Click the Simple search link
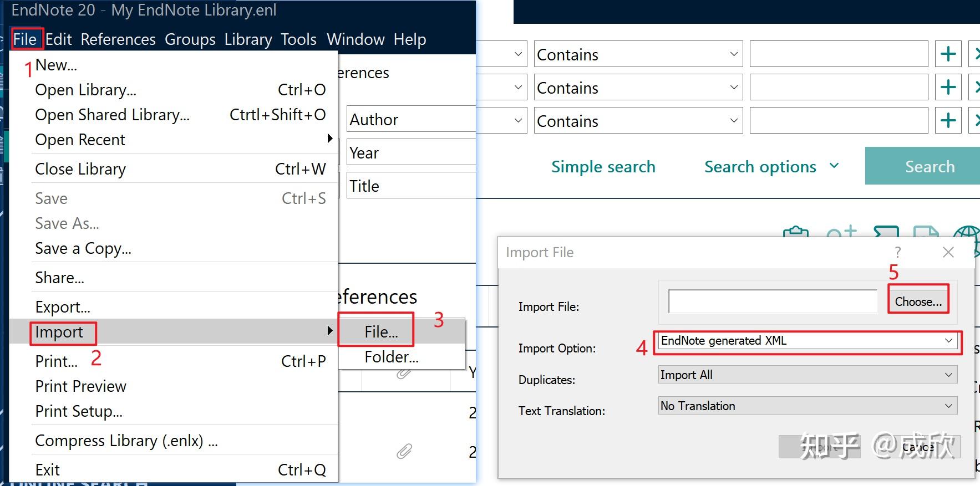 [x=603, y=166]
